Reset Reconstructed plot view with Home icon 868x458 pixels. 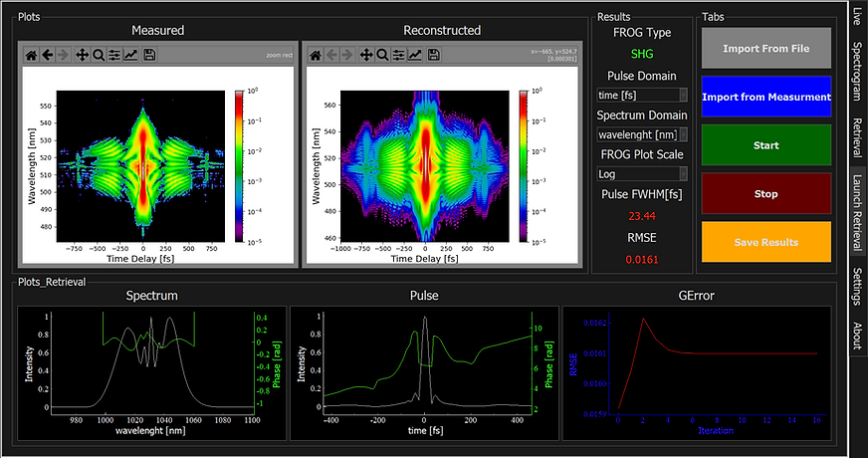(315, 56)
